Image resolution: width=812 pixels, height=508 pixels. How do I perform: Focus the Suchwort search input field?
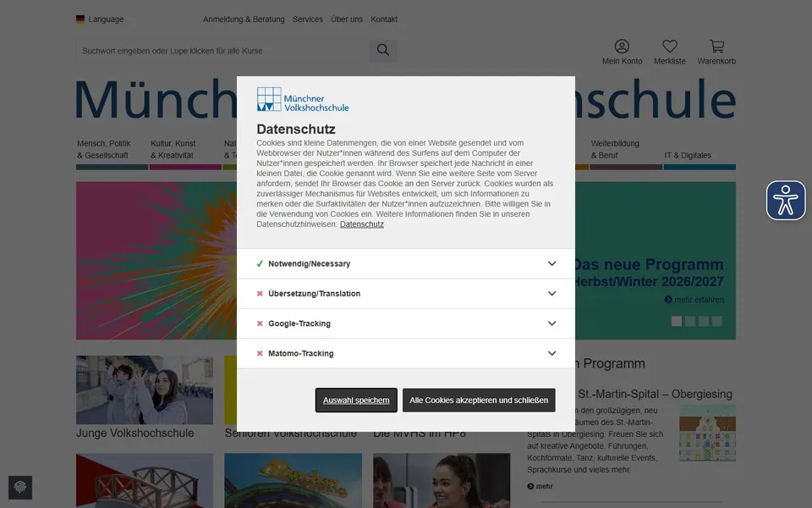(222, 51)
